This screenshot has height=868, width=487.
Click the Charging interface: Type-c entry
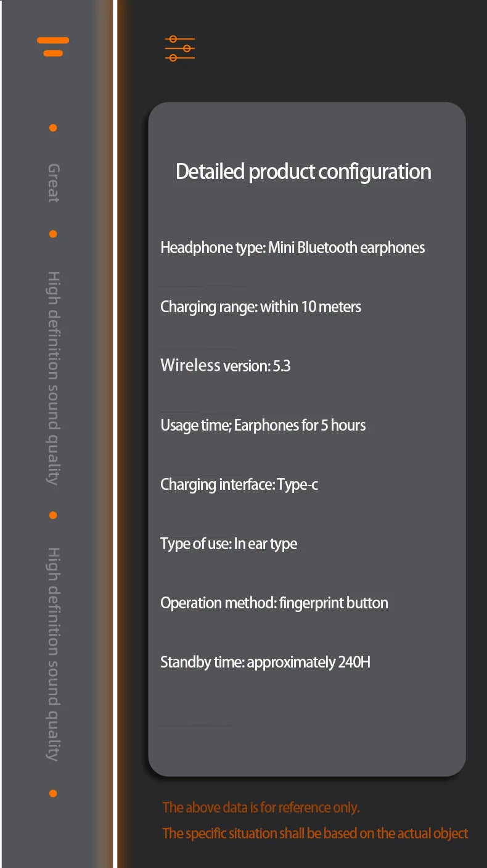(x=239, y=484)
